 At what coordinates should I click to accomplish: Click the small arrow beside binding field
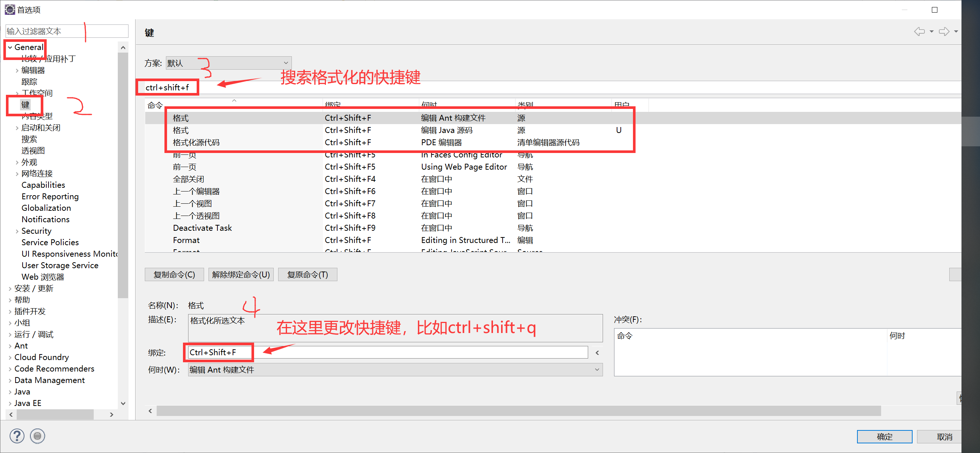[x=597, y=353]
